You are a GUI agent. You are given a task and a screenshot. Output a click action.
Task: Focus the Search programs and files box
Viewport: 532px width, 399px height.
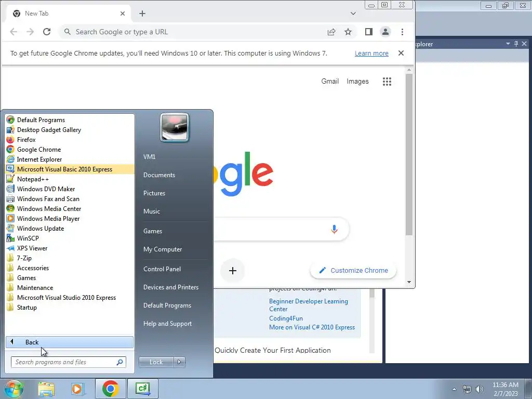[x=68, y=362]
